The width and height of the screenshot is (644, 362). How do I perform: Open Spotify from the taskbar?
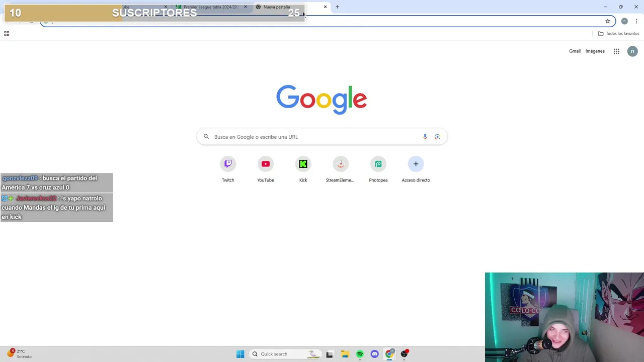(360, 354)
